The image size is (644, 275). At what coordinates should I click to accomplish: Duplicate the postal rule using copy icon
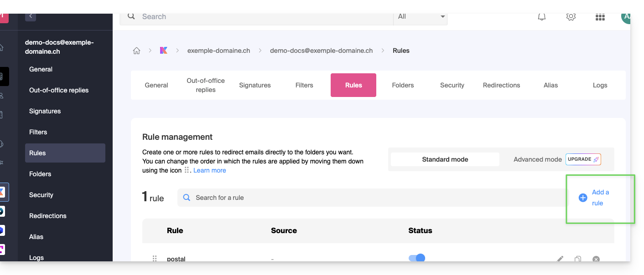pos(578,259)
